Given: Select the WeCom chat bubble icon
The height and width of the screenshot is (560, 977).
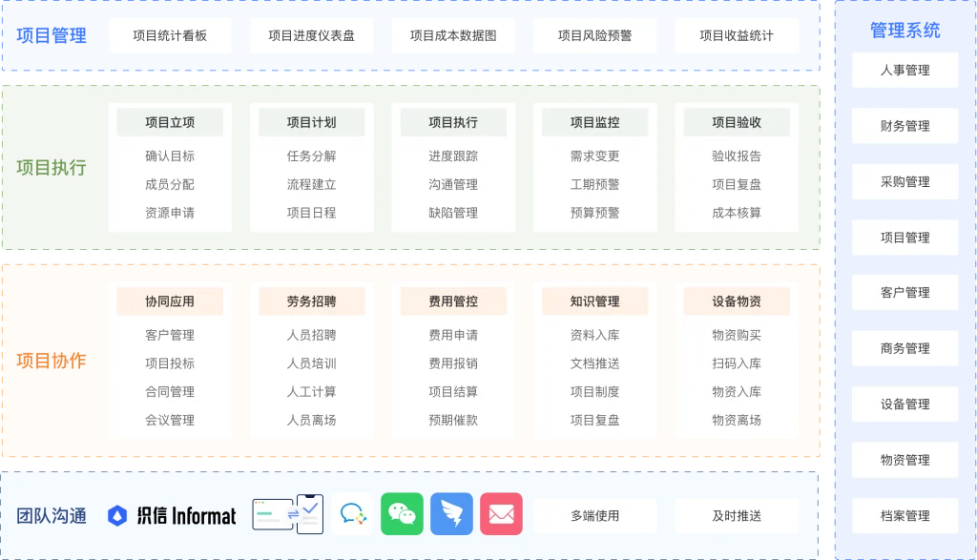Looking at the screenshot, I should 353,515.
